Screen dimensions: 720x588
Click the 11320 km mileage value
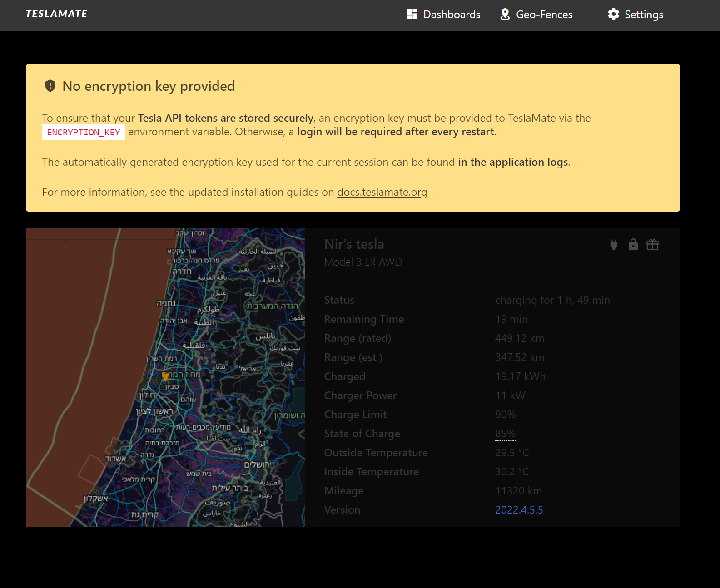click(519, 491)
